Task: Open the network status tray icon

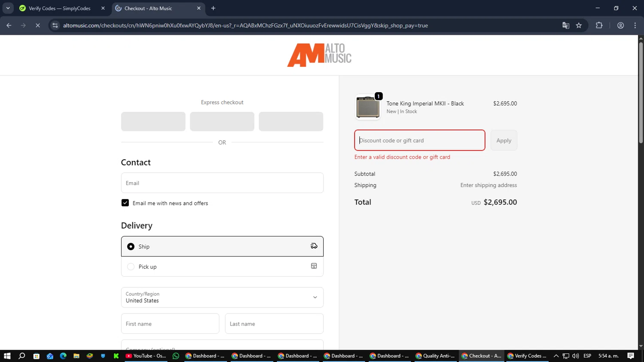Action: pyautogui.click(x=566, y=356)
